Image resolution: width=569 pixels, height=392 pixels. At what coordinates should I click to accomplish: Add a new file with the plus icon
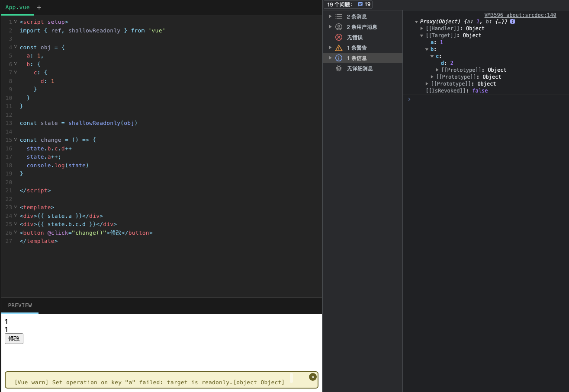click(39, 7)
